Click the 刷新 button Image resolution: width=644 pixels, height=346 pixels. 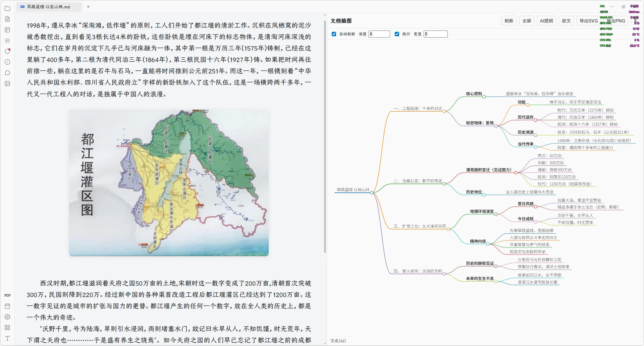[x=509, y=21]
